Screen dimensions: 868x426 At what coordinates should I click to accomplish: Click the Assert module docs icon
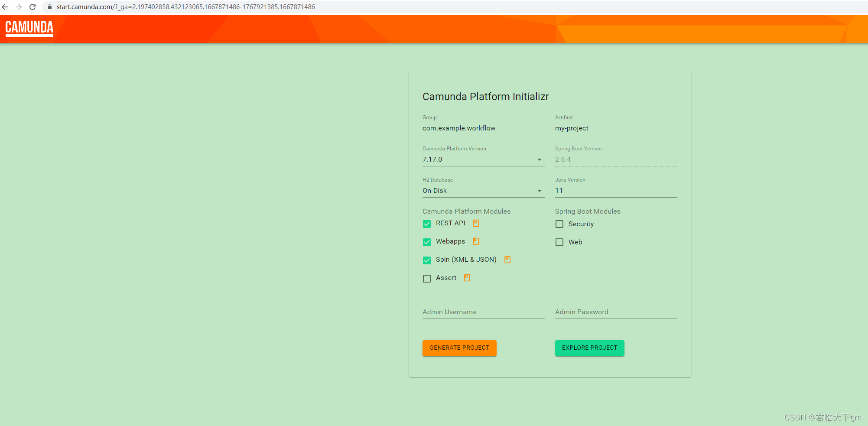(467, 278)
